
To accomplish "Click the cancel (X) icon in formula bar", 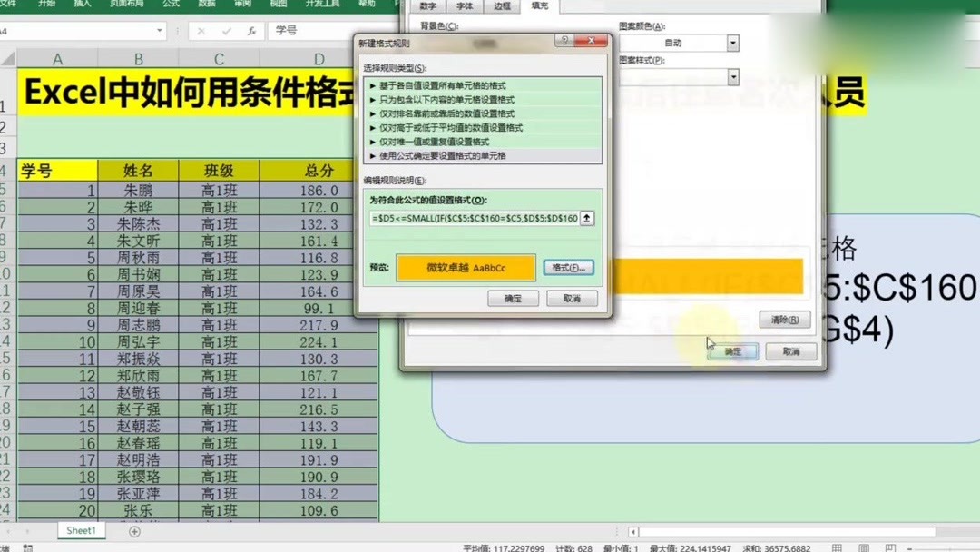I will (201, 31).
